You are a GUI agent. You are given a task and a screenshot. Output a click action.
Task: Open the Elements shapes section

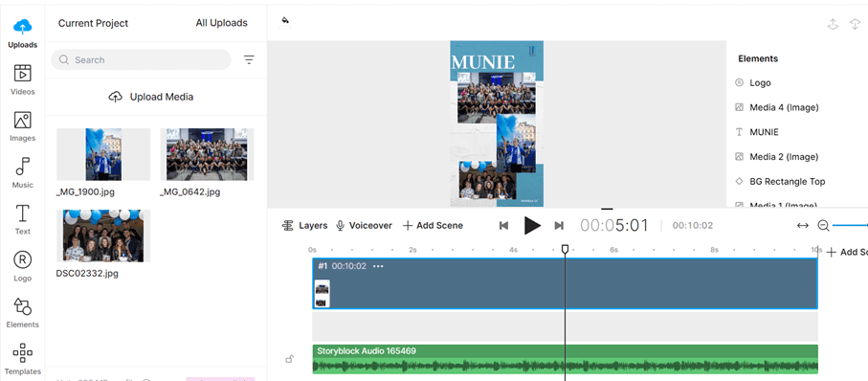click(x=22, y=312)
